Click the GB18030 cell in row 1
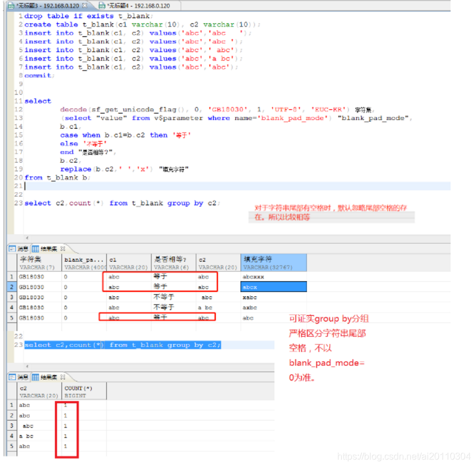Image resolution: width=476 pixels, height=467 pixels. coord(39,277)
